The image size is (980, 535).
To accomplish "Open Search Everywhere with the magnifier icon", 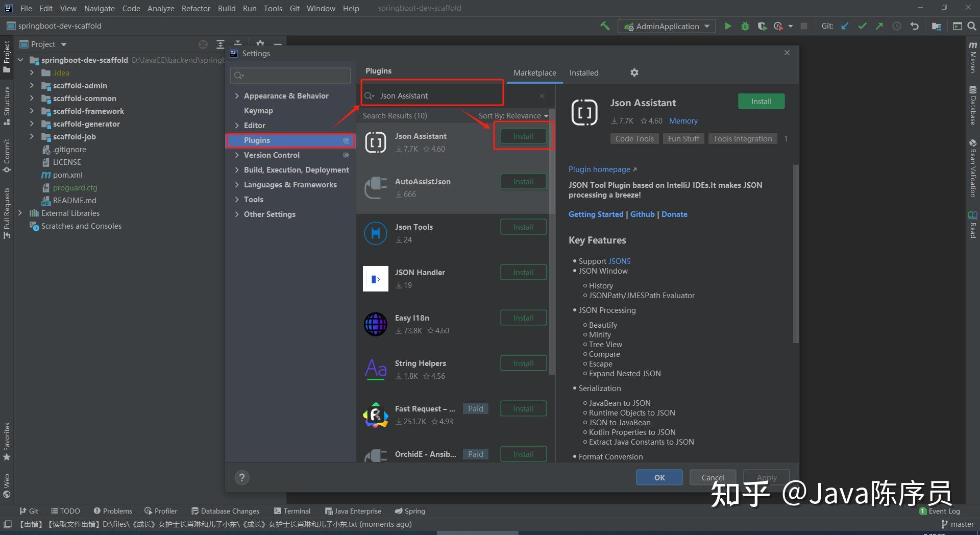I will tap(972, 26).
